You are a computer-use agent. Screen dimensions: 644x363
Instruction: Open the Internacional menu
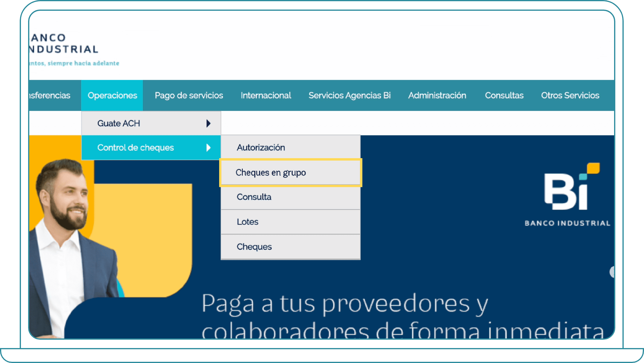(x=266, y=95)
